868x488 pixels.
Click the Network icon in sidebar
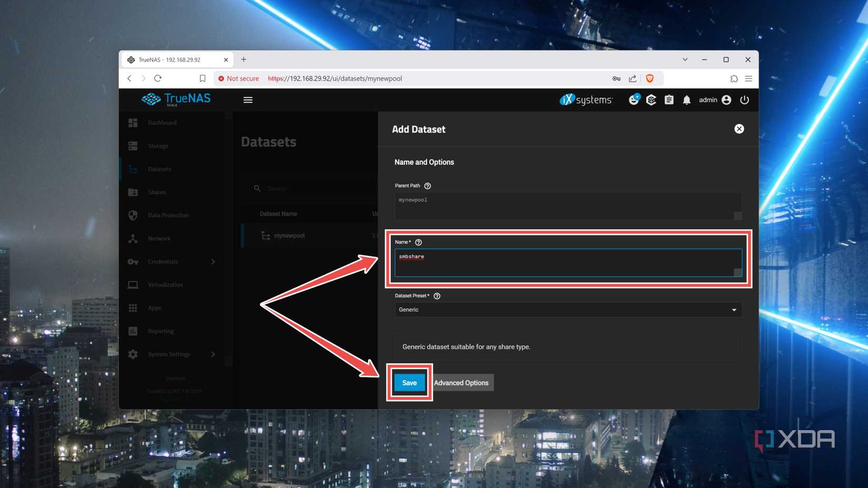[133, 238]
